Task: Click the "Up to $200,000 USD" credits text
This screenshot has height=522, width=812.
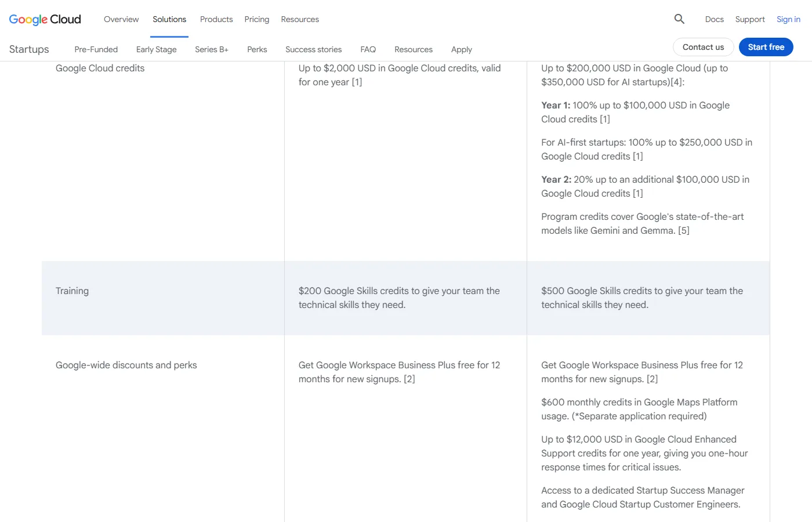Action: click(635, 75)
